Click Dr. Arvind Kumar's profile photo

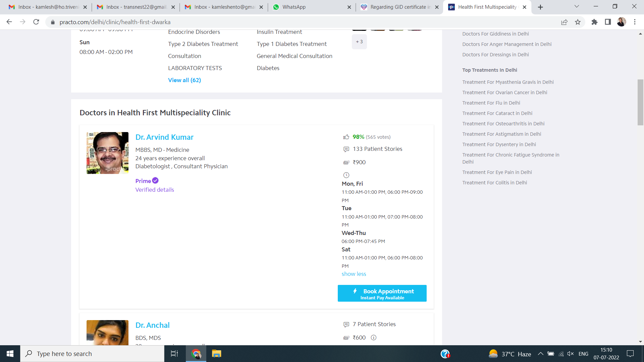pos(107,153)
